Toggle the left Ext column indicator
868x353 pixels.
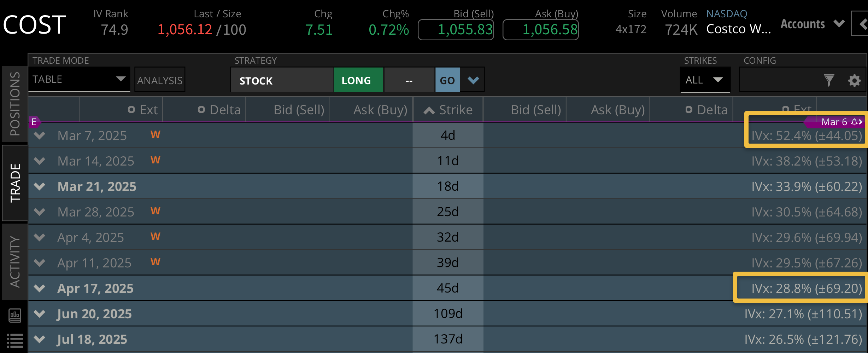tap(131, 110)
